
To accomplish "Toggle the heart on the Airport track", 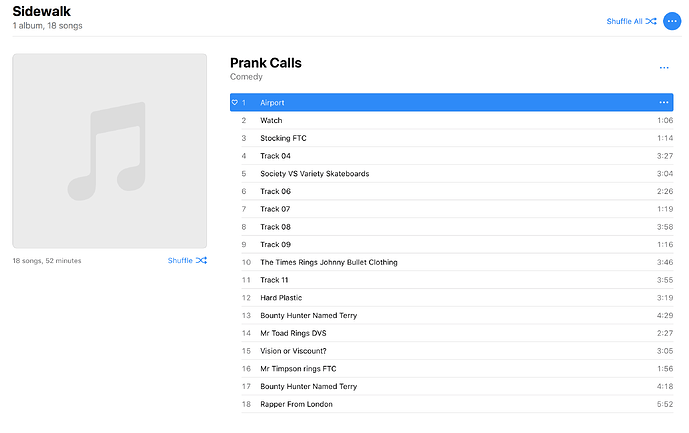I will [234, 102].
